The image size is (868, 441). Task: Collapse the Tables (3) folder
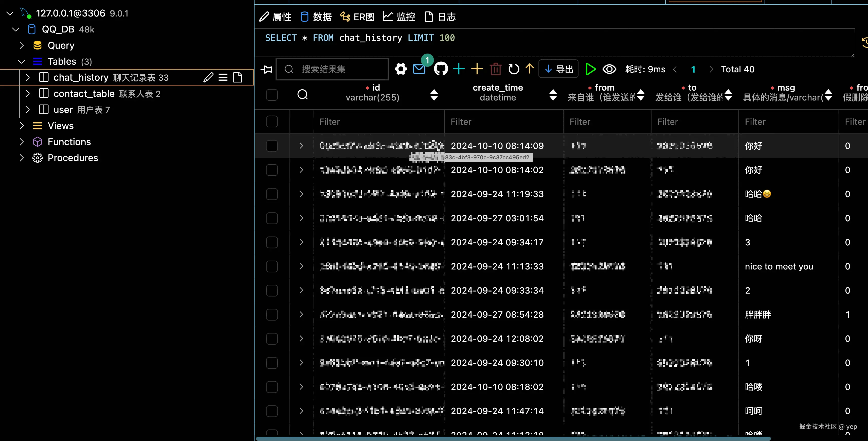point(22,62)
